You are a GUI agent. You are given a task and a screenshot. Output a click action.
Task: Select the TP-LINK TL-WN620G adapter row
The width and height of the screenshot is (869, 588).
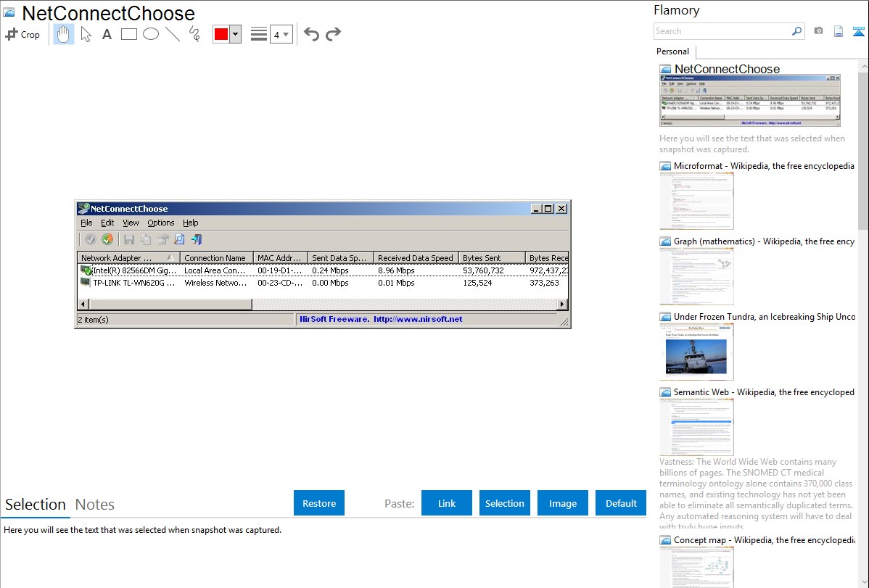[x=323, y=283]
